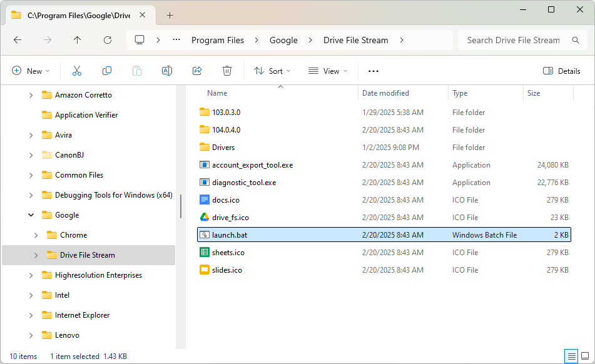Select Internet Explorer in tree
595x364 pixels.
coord(82,315)
